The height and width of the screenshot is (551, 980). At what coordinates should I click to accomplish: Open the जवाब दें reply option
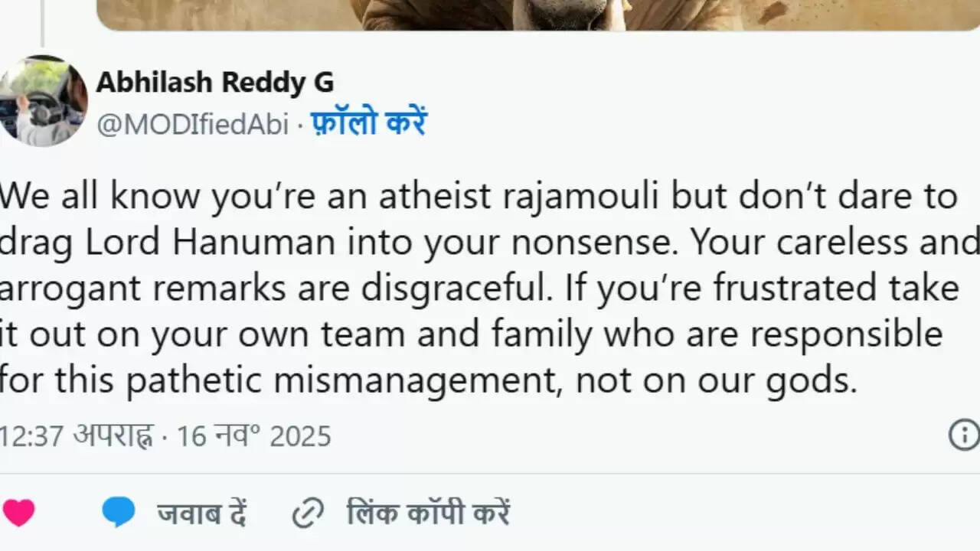(201, 513)
